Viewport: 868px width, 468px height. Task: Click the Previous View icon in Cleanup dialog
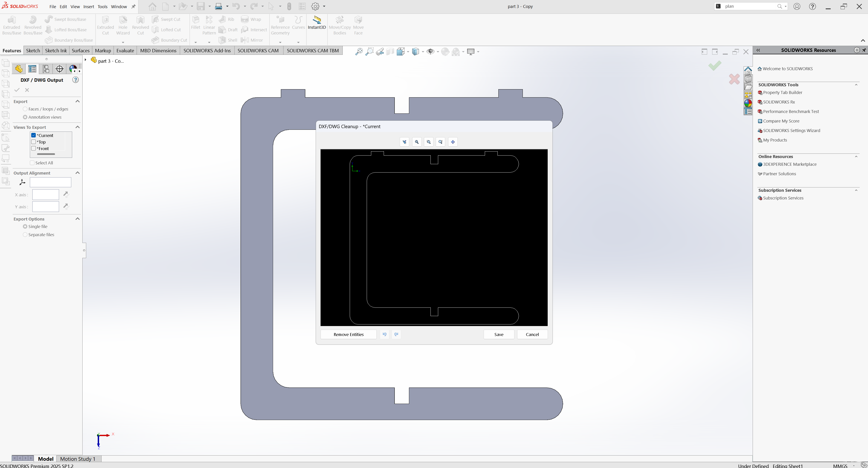(404, 142)
